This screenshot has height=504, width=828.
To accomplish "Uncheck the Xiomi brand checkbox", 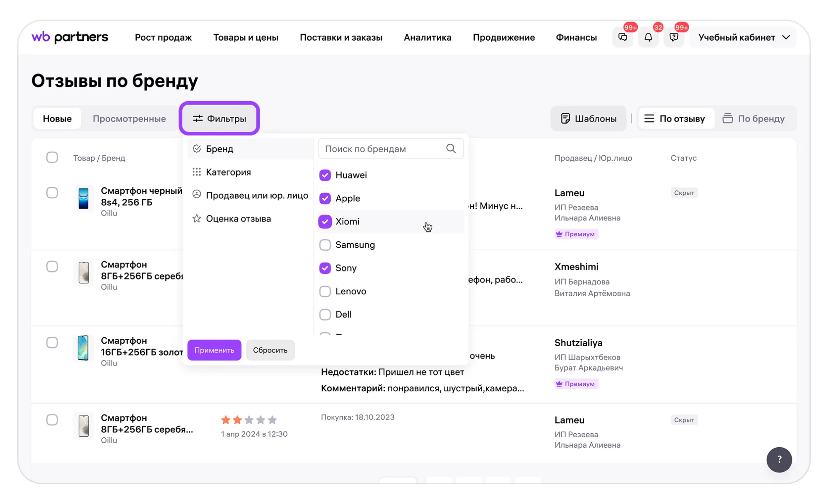I will 325,222.
